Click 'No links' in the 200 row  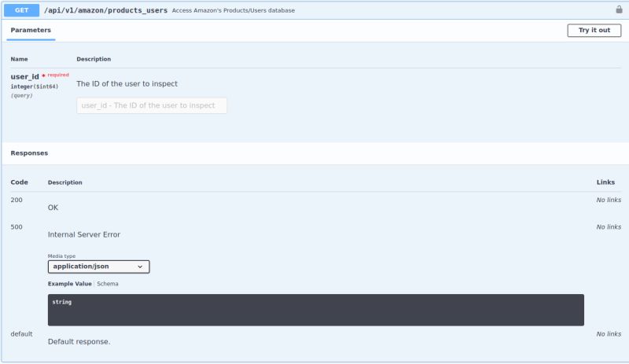[609, 200]
